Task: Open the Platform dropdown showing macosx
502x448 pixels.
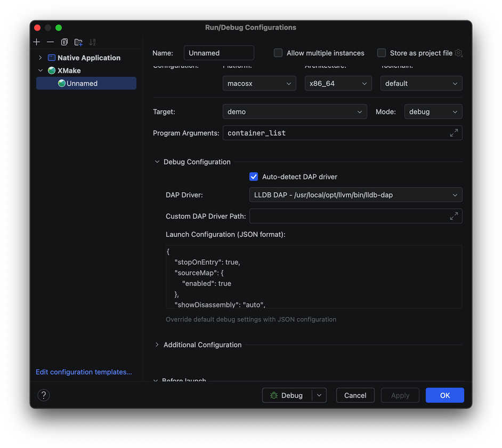Action: (x=259, y=84)
